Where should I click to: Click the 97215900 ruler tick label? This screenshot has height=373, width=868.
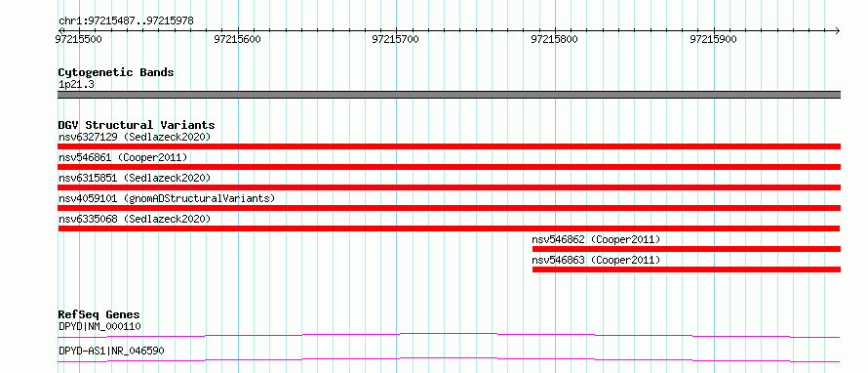click(714, 39)
